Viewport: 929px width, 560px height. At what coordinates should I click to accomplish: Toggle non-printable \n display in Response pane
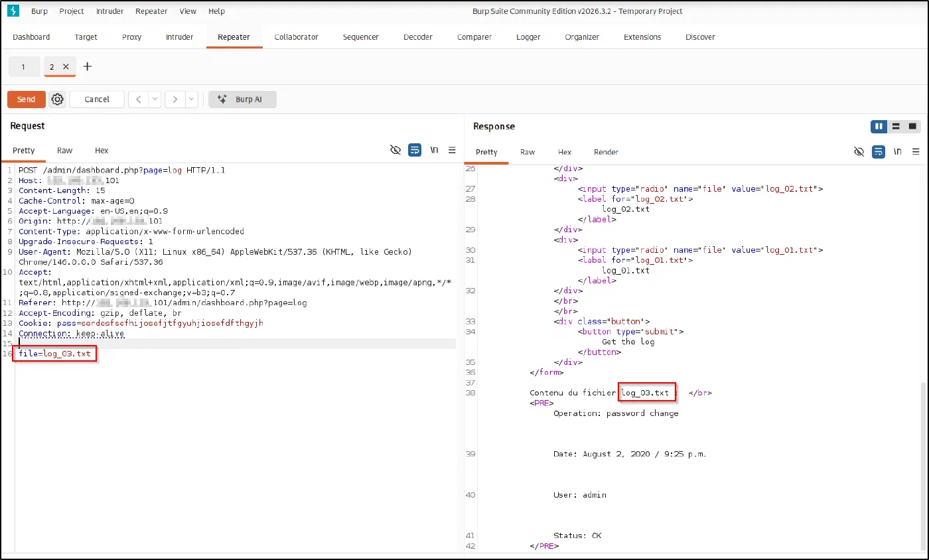click(897, 152)
